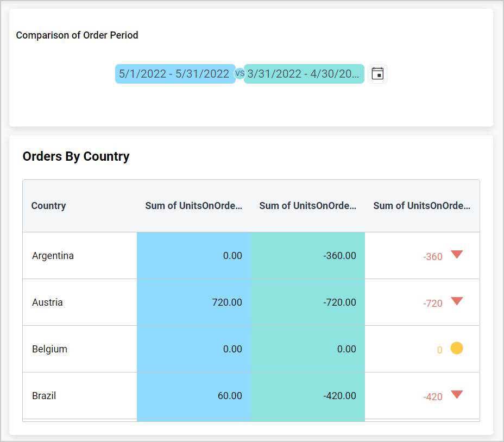This screenshot has height=442, width=504.
Task: Click Argentina's red downward trend indicator
Action: click(457, 255)
